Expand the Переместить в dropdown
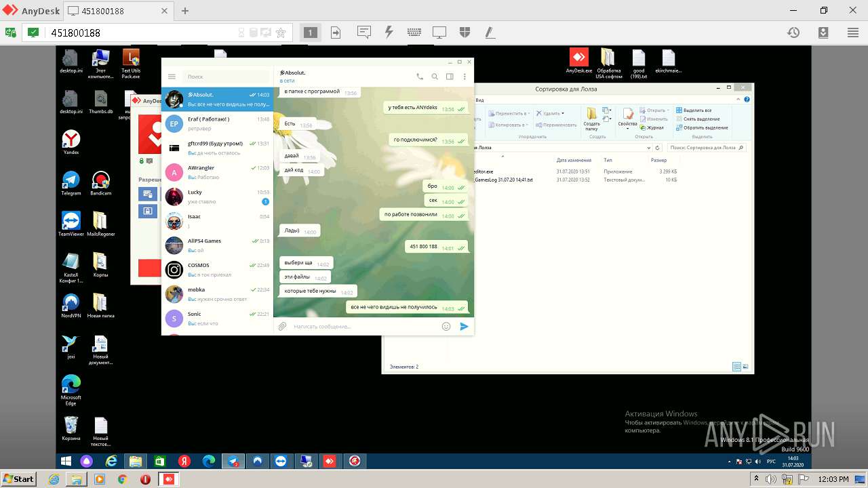 click(x=529, y=114)
